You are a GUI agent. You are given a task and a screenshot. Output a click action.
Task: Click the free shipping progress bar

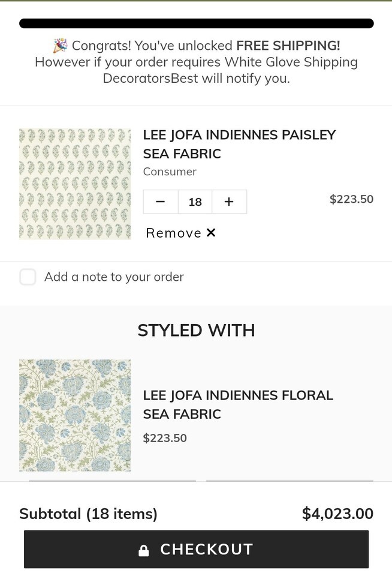point(196,23)
